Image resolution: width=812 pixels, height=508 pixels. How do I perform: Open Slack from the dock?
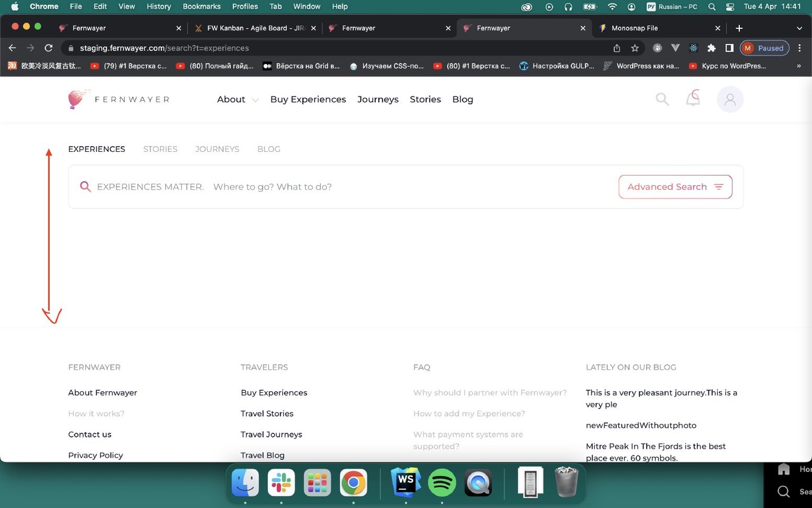(x=281, y=483)
